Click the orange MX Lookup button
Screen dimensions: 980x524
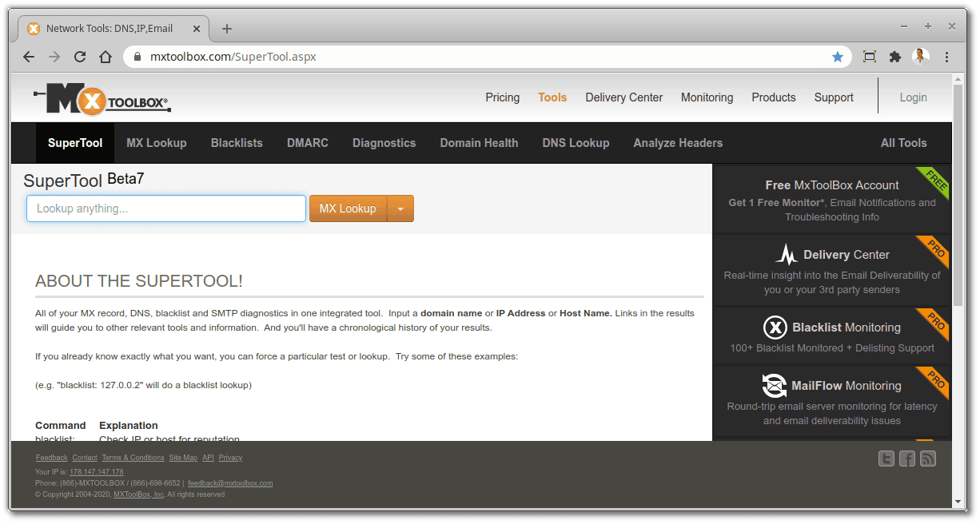coord(348,208)
